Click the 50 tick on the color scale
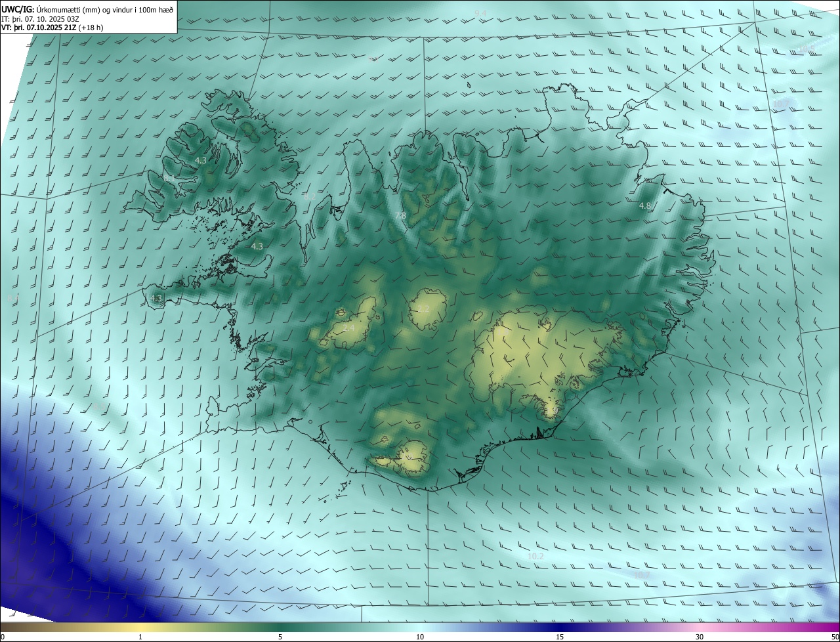 pos(835,637)
